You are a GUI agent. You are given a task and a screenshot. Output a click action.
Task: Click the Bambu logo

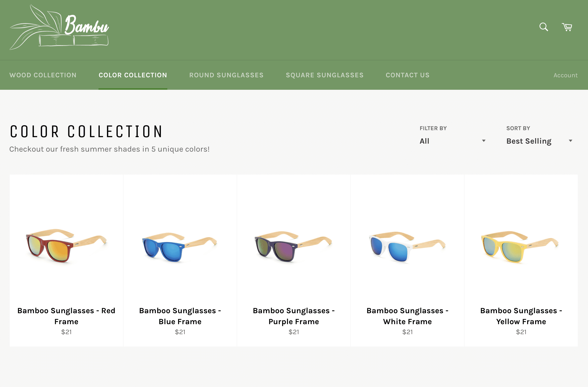click(x=59, y=27)
